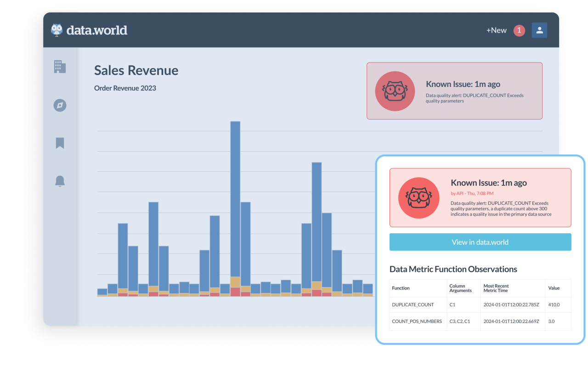Click the data.world owl logo
The width and height of the screenshot is (588, 373).
(x=57, y=30)
